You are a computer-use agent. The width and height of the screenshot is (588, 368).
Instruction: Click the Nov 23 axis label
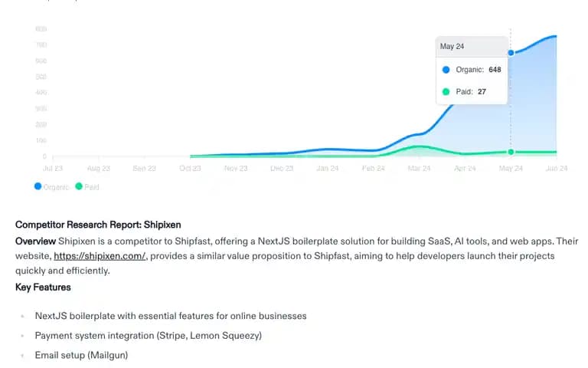(x=236, y=168)
